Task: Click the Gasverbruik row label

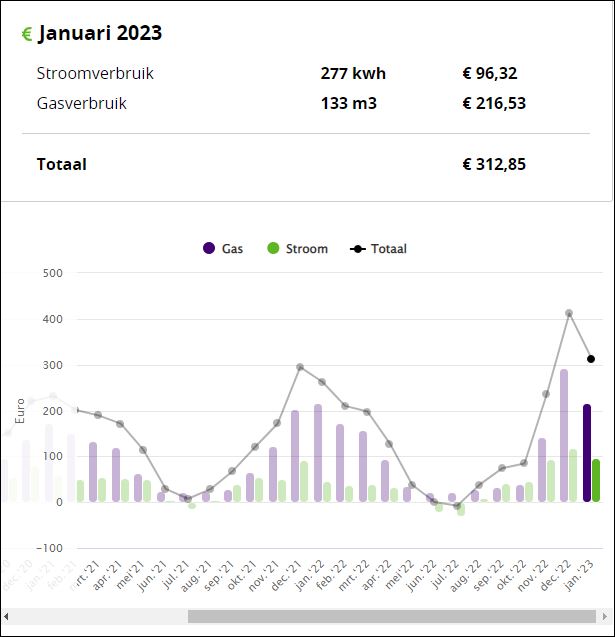Action: [x=82, y=103]
